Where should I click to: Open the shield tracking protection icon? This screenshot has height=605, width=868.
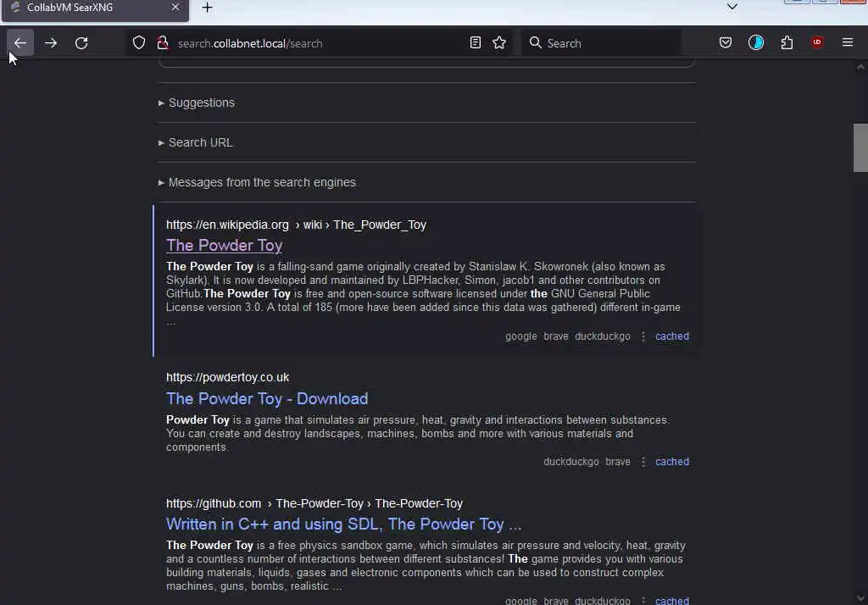pos(139,42)
